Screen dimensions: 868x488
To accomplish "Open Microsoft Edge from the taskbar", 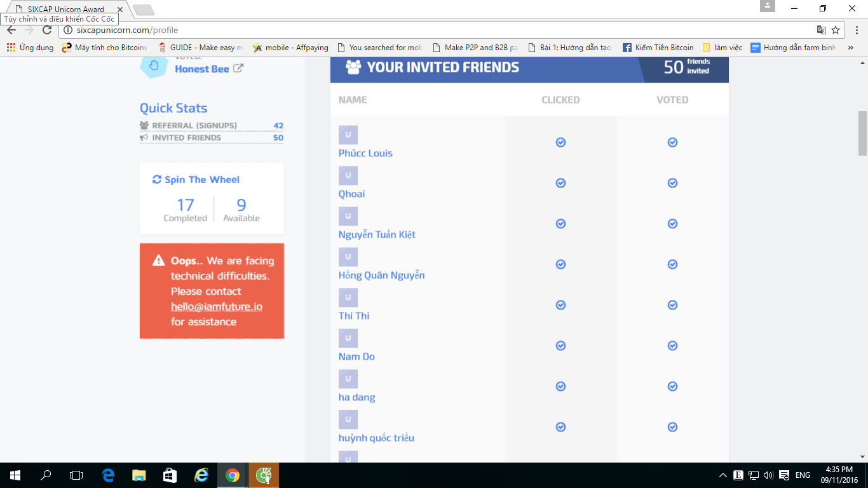I will 108,475.
